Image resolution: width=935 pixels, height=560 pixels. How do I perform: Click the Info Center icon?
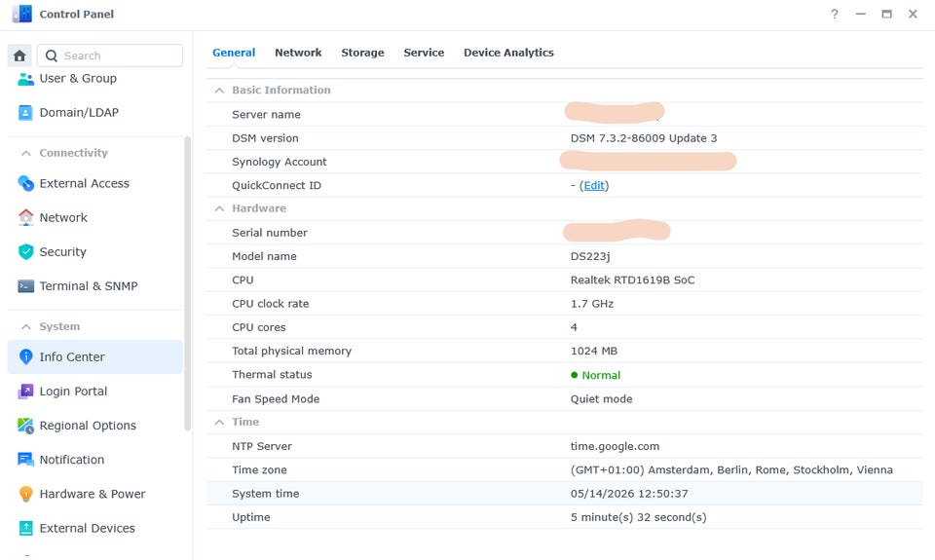(25, 356)
